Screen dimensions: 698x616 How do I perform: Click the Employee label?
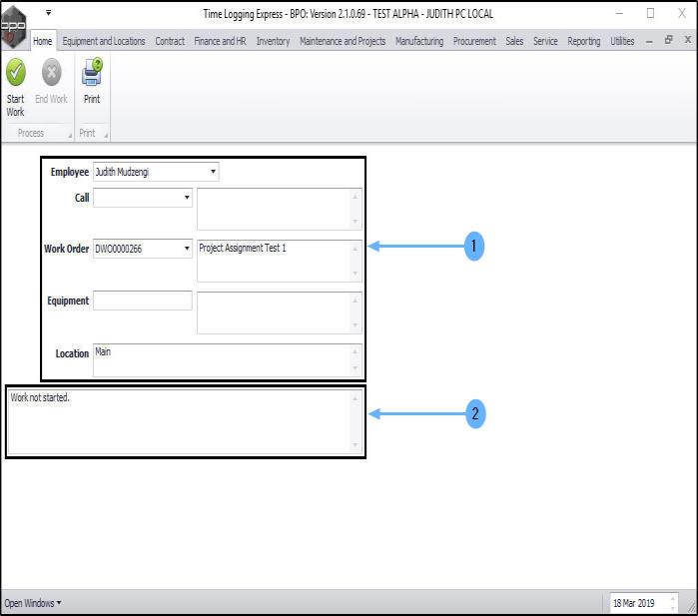pyautogui.click(x=70, y=172)
